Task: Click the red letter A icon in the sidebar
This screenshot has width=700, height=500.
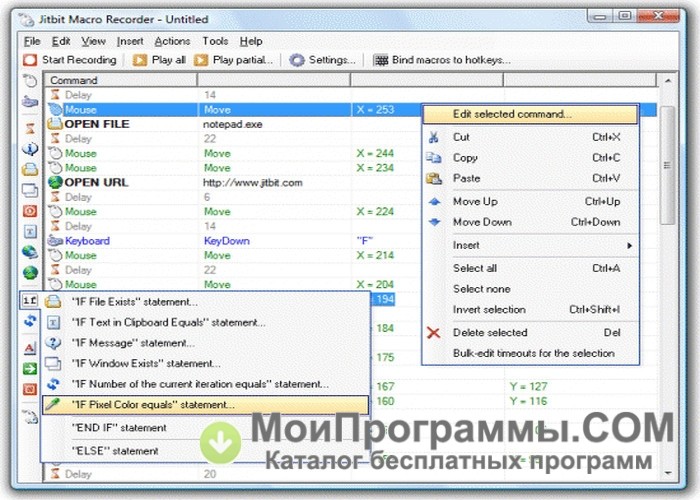Action: (x=29, y=348)
